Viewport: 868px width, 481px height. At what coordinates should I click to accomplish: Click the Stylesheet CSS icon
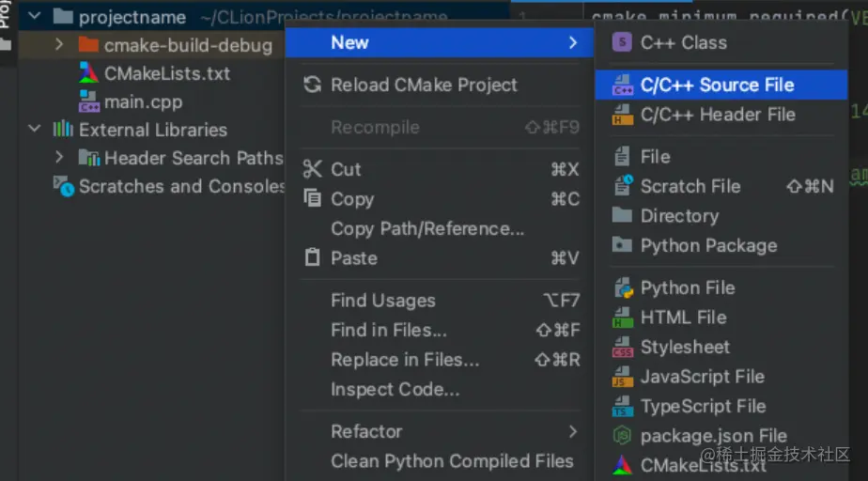click(622, 347)
